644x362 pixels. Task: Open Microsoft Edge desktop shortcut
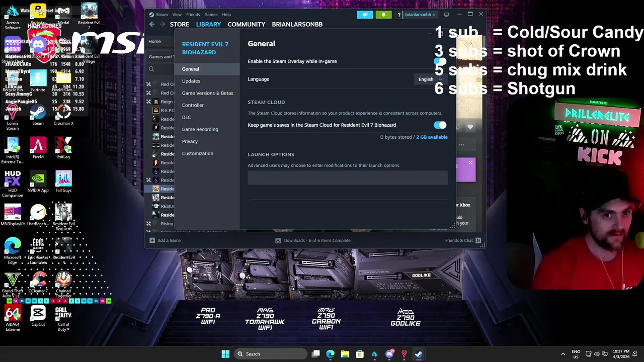point(12,251)
